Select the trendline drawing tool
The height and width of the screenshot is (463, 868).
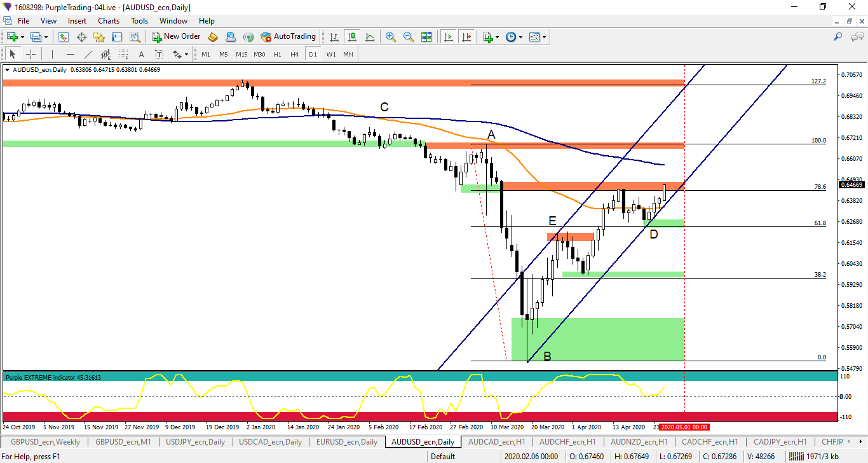(x=88, y=54)
